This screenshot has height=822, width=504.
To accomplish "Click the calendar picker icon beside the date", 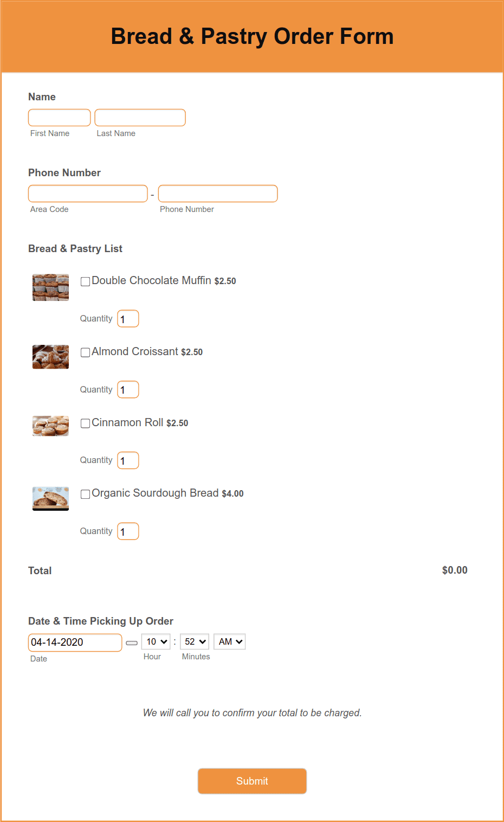I will click(x=131, y=642).
